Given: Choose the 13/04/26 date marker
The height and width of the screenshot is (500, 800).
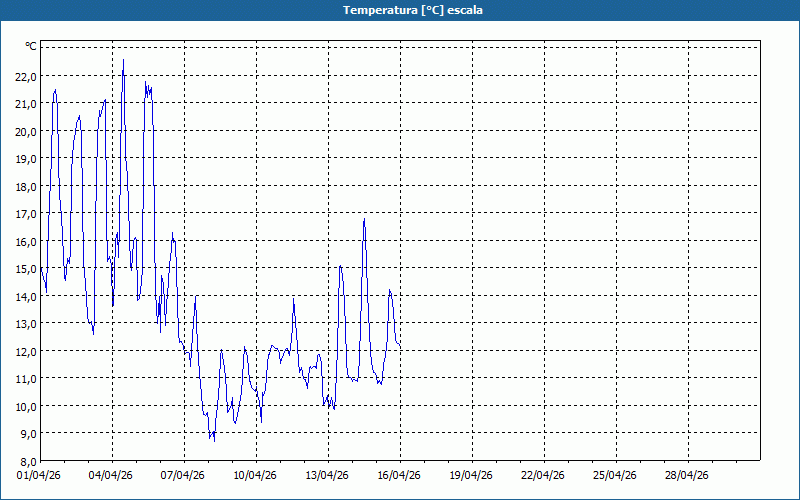Looking at the screenshot, I should pyautogui.click(x=328, y=475).
